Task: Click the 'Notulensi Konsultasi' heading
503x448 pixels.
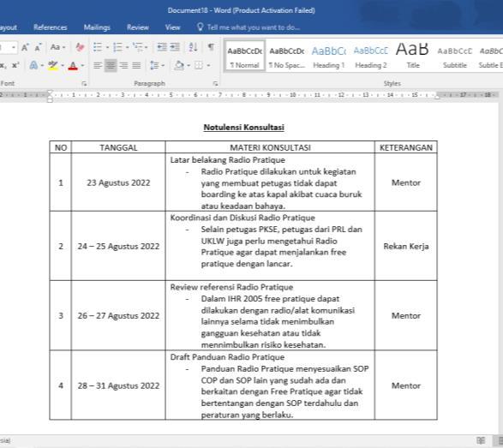Action: 244,128
